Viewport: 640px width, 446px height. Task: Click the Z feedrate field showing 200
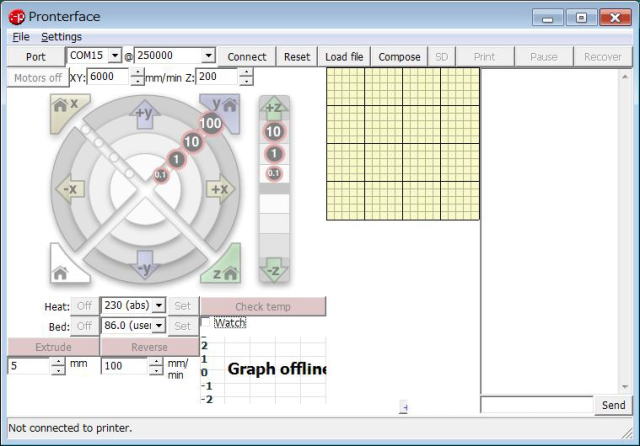218,77
